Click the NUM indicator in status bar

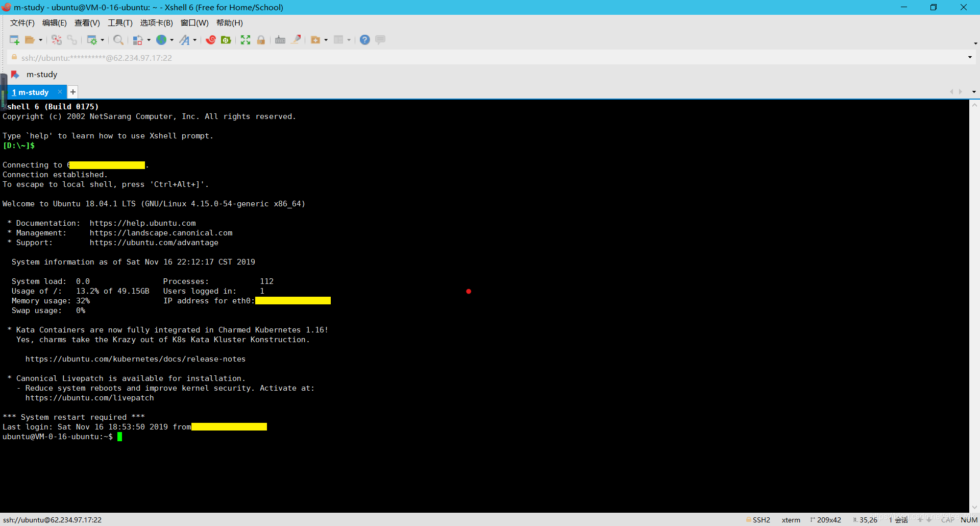pyautogui.click(x=969, y=520)
